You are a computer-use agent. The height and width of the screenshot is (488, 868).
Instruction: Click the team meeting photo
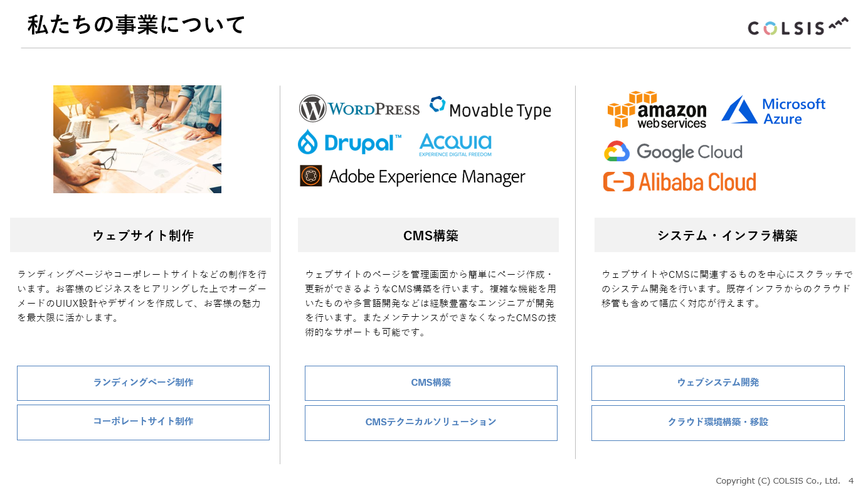137,139
